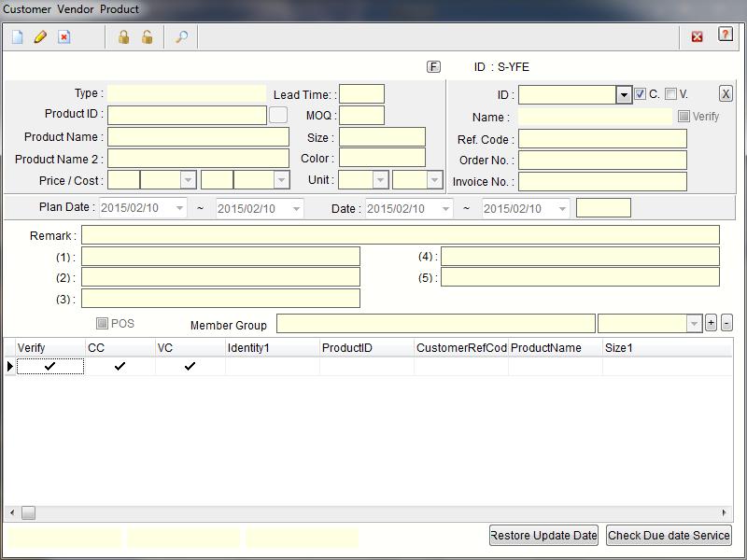Click the red X exit toolbar icon

pyautogui.click(x=697, y=36)
